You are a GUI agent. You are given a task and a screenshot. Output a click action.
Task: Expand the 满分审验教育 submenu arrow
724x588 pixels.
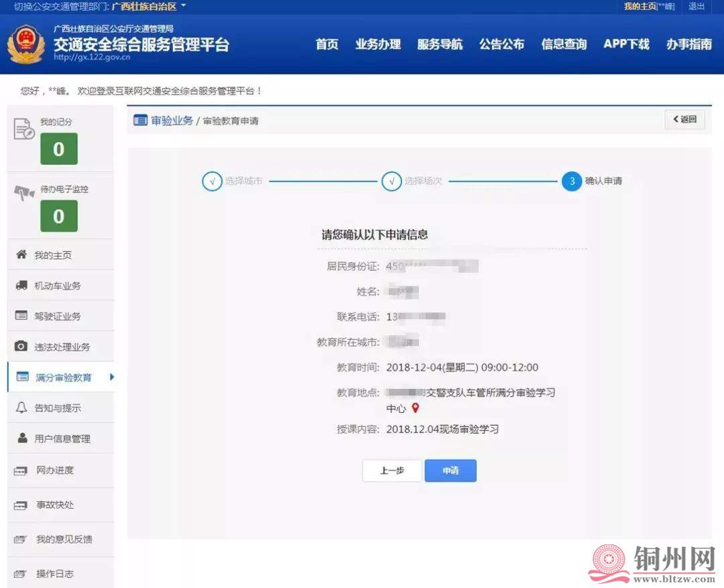(x=112, y=377)
